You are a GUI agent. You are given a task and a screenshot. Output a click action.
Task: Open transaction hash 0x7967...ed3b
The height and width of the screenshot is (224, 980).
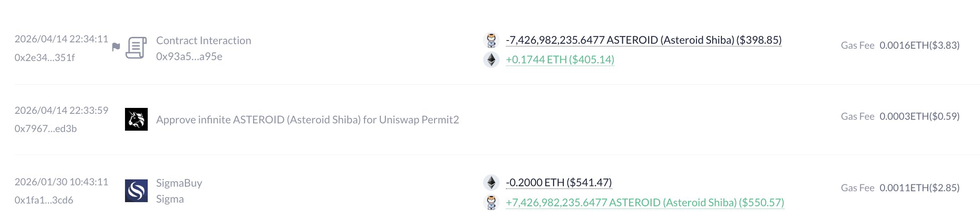tap(45, 129)
